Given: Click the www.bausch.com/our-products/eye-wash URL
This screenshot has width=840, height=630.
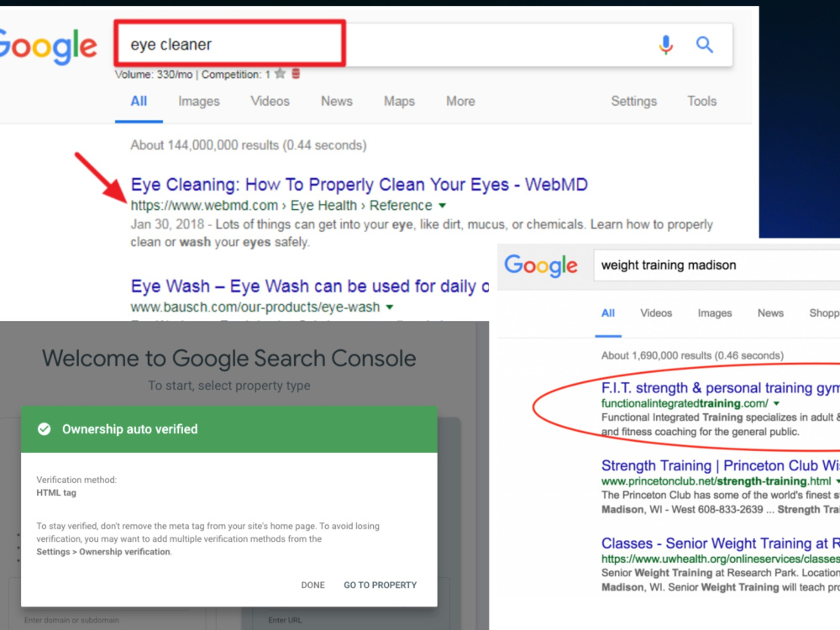Looking at the screenshot, I should coord(255,307).
